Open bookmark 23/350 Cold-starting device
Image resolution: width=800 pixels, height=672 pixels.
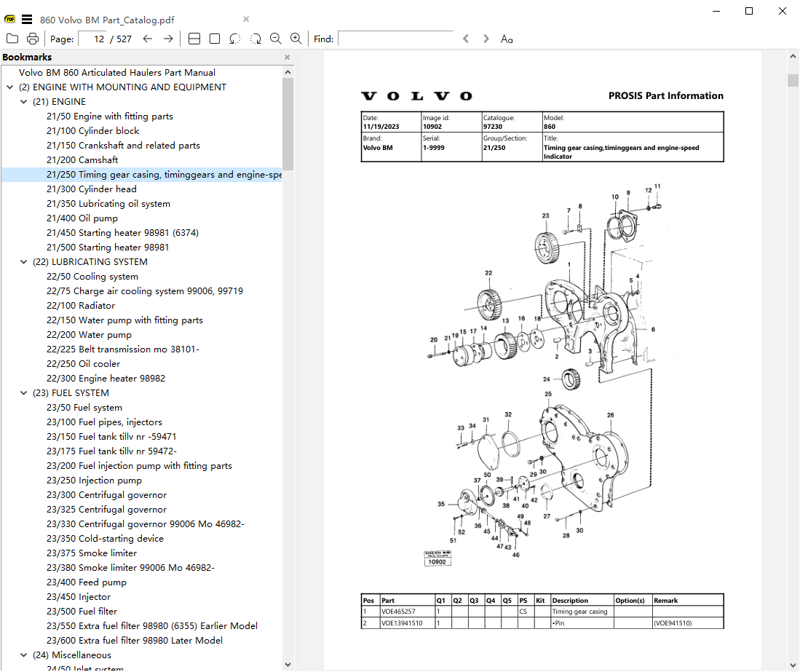[105, 539]
